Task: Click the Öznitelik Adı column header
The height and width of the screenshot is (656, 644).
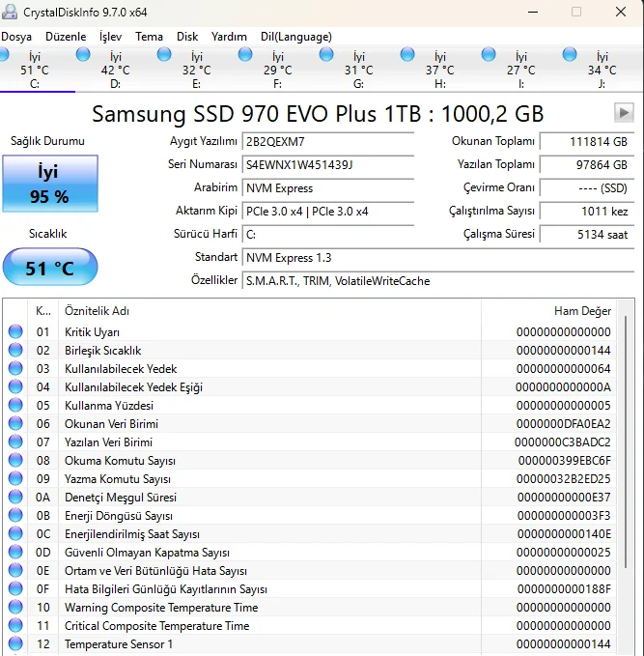Action: click(269, 311)
